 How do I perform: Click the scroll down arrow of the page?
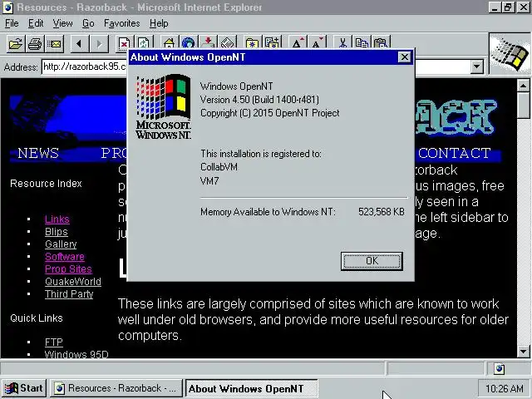coord(523,352)
